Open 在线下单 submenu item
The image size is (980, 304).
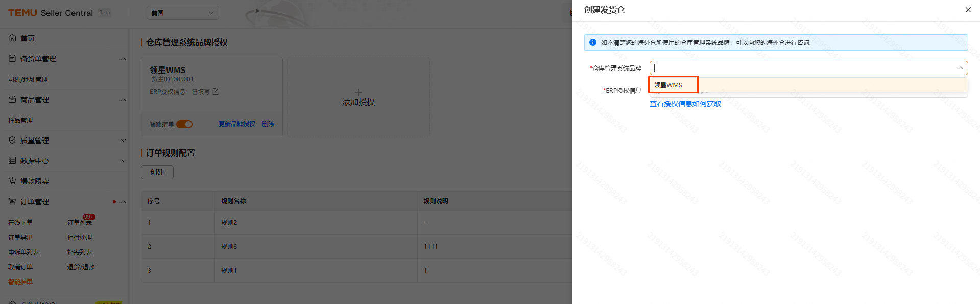click(x=20, y=222)
